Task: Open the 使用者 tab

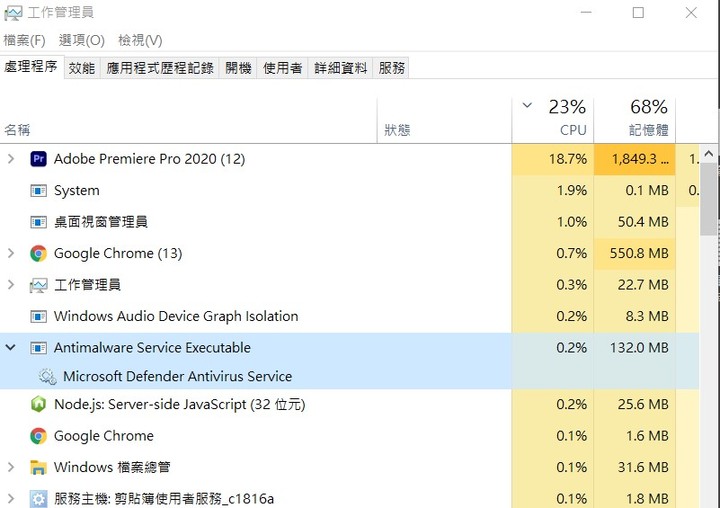Action: [x=283, y=68]
